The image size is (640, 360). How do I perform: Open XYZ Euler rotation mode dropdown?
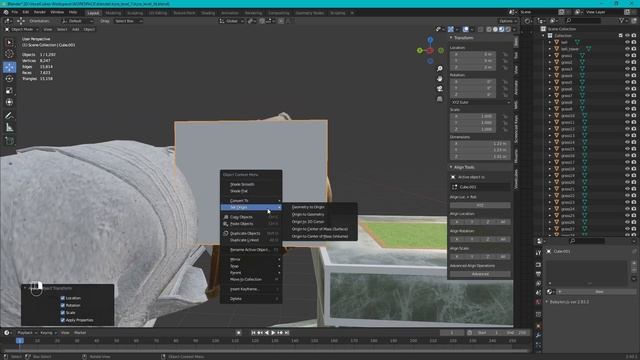click(x=480, y=102)
